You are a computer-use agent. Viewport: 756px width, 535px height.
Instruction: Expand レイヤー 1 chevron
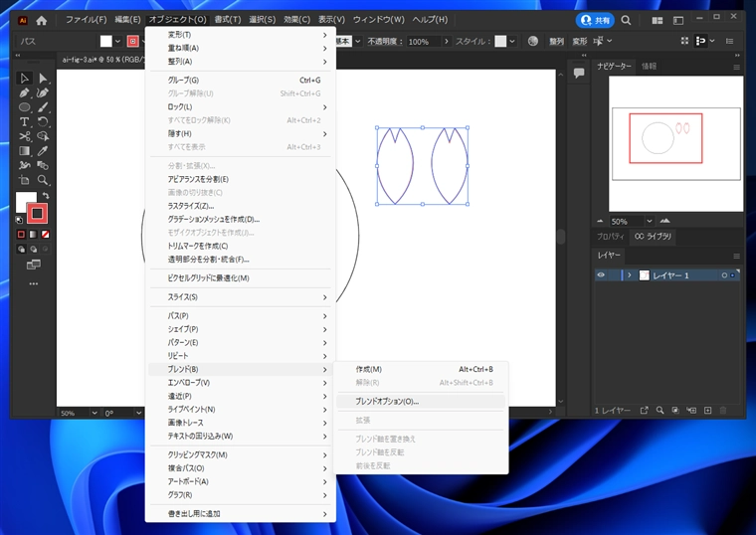pyautogui.click(x=630, y=275)
